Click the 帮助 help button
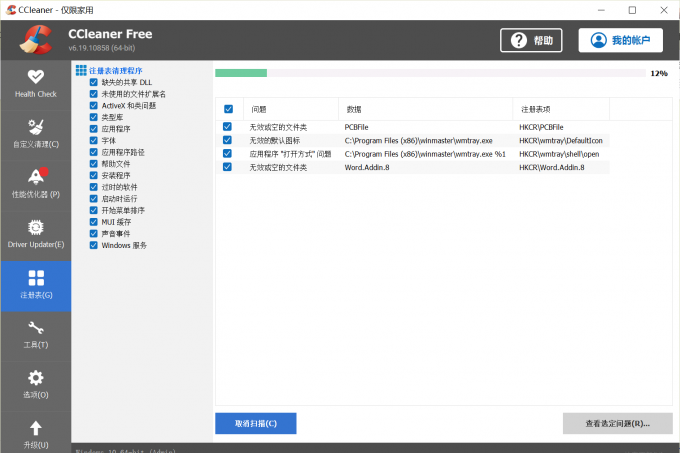Image resolution: width=680 pixels, height=453 pixels. (531, 40)
